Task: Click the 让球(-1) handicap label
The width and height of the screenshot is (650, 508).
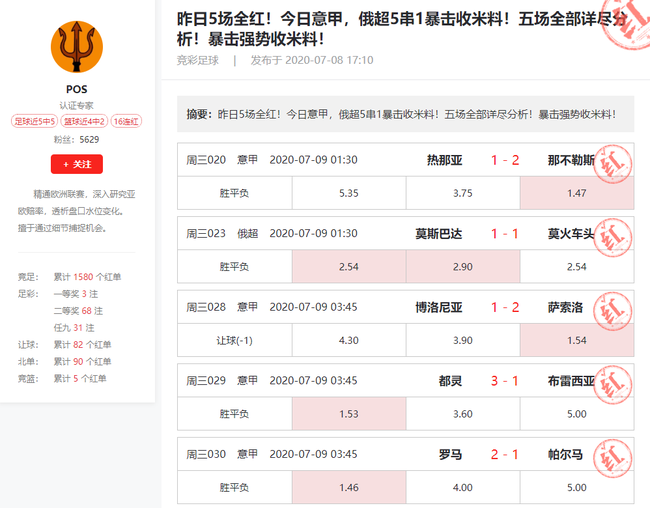Action: click(235, 340)
